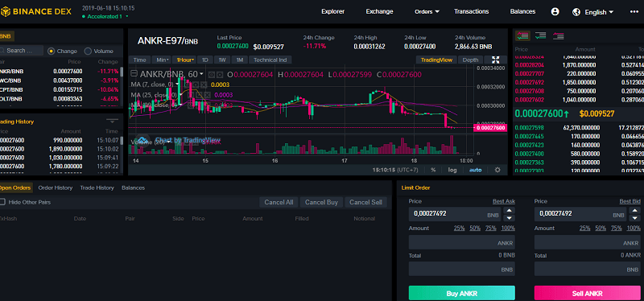The width and height of the screenshot is (644, 301).
Task: Set sell amount to 100%
Action: [634, 228]
